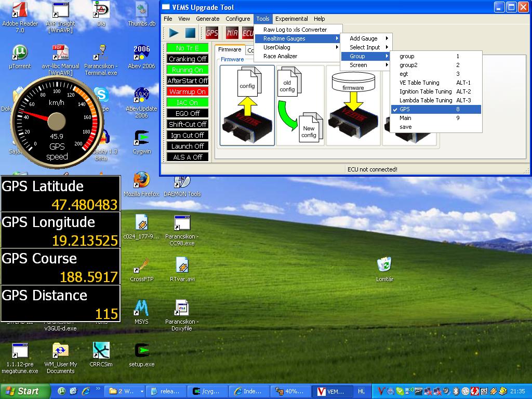Open the DAEMON Tools desktop shortcut
The width and height of the screenshot is (532, 399).
pyautogui.click(x=182, y=186)
